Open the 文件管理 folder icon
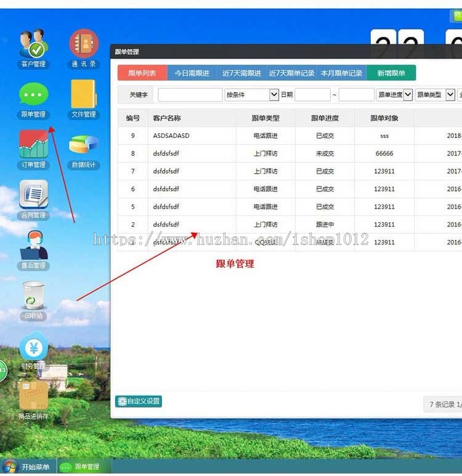 click(84, 99)
